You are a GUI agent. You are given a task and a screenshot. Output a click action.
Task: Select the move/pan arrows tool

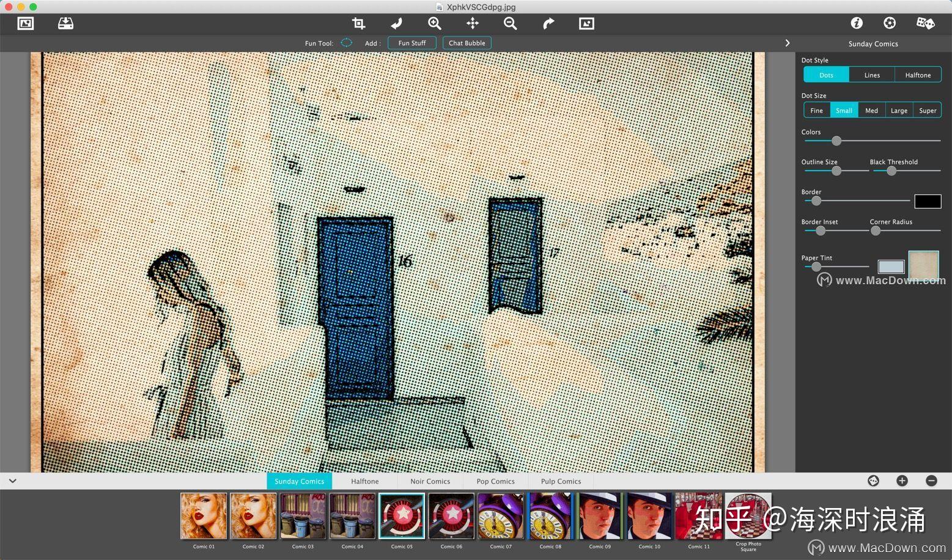472,23
